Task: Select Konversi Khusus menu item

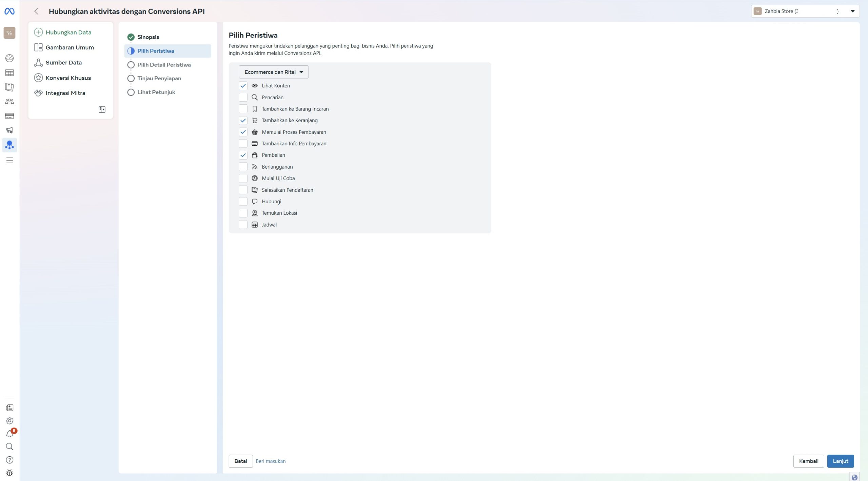Action: click(68, 78)
